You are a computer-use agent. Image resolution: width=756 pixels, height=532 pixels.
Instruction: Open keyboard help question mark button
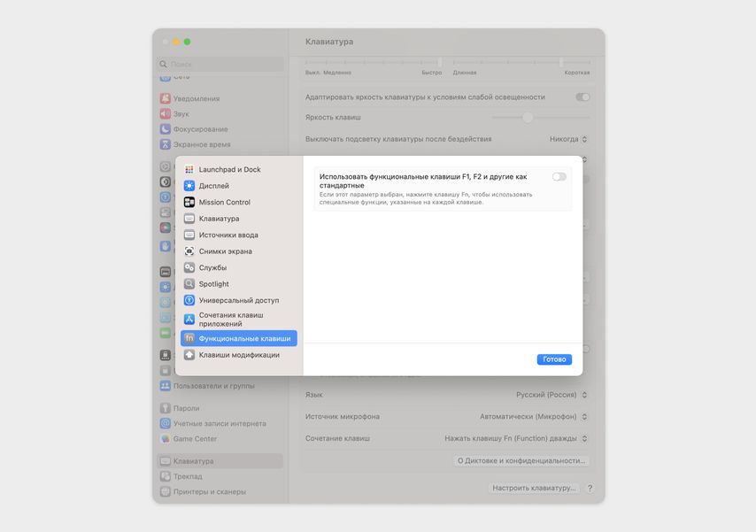pos(590,488)
